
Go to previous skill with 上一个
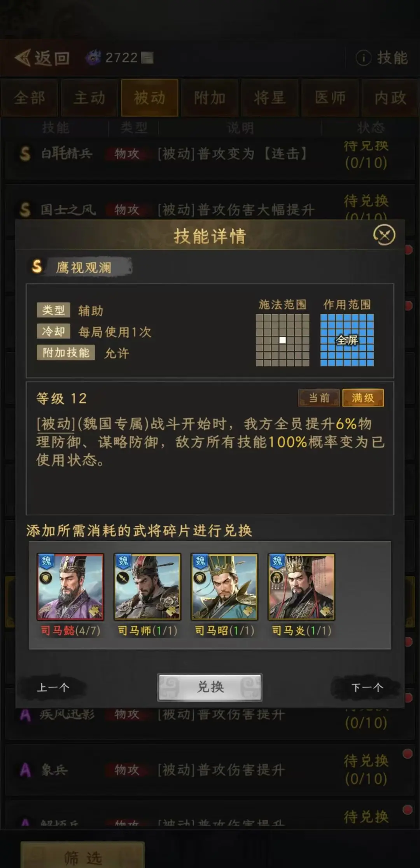(x=53, y=688)
